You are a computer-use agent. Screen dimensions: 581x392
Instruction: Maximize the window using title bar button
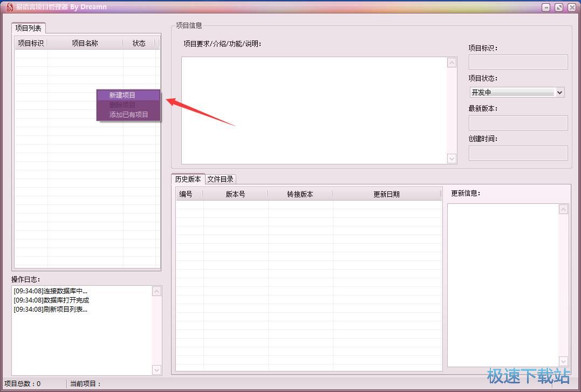pyautogui.click(x=559, y=8)
